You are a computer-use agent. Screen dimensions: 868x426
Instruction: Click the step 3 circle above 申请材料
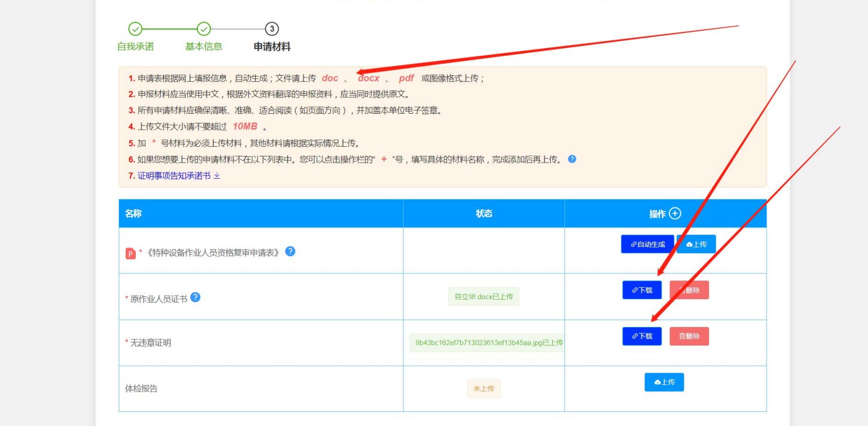272,29
